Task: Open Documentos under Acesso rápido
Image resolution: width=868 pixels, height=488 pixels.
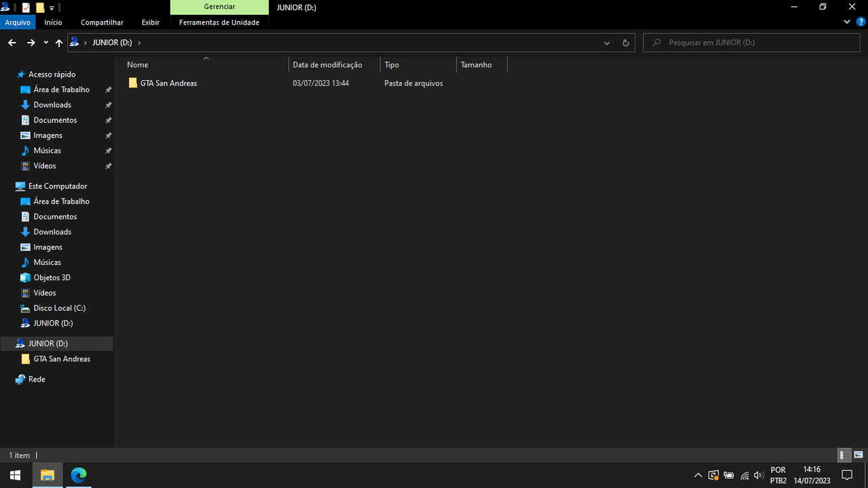Action: click(x=55, y=120)
